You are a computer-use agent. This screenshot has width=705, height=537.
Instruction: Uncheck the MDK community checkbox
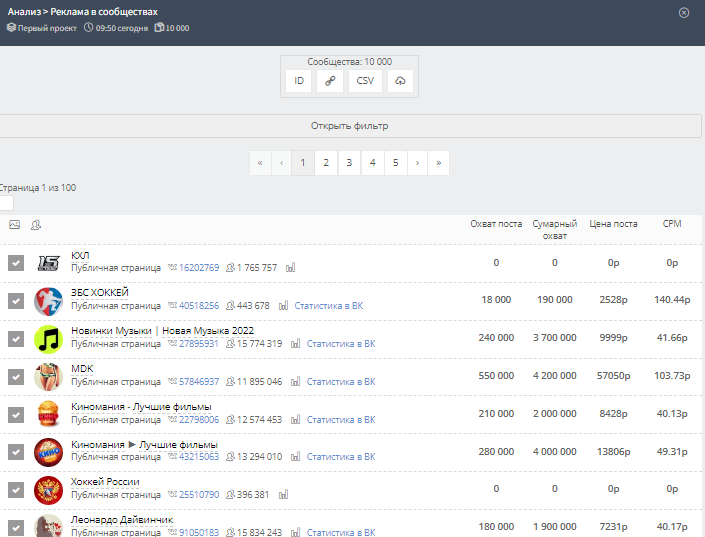[x=16, y=376]
